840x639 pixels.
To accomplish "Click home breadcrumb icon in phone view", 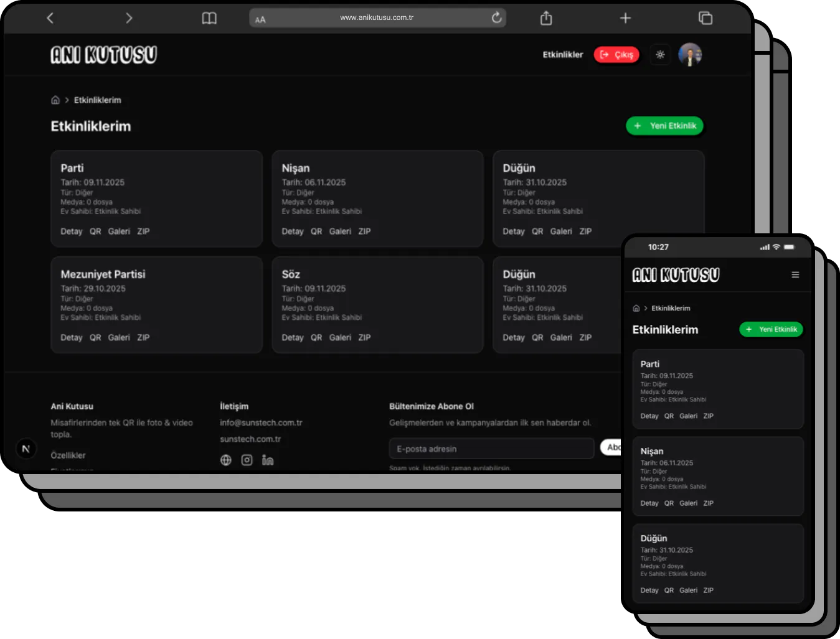I will click(x=636, y=308).
